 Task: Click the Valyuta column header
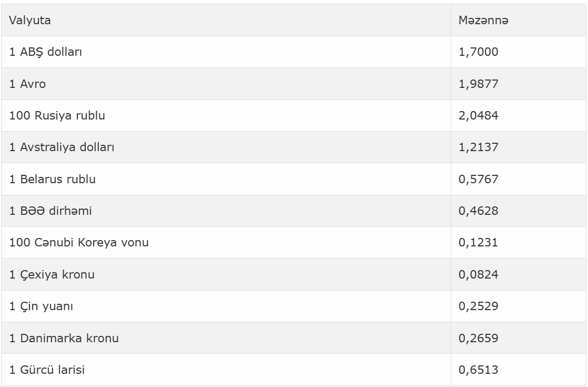pos(30,20)
